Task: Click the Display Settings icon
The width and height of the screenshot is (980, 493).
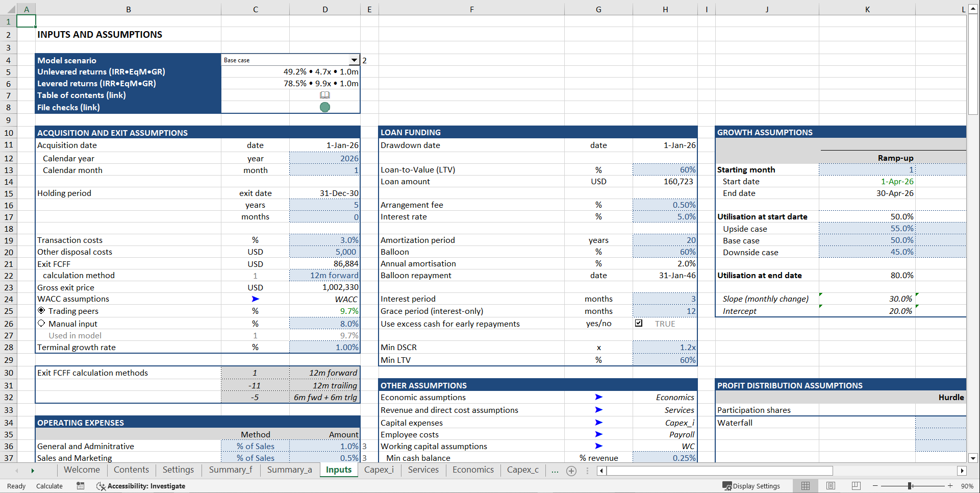Action: tap(726, 485)
